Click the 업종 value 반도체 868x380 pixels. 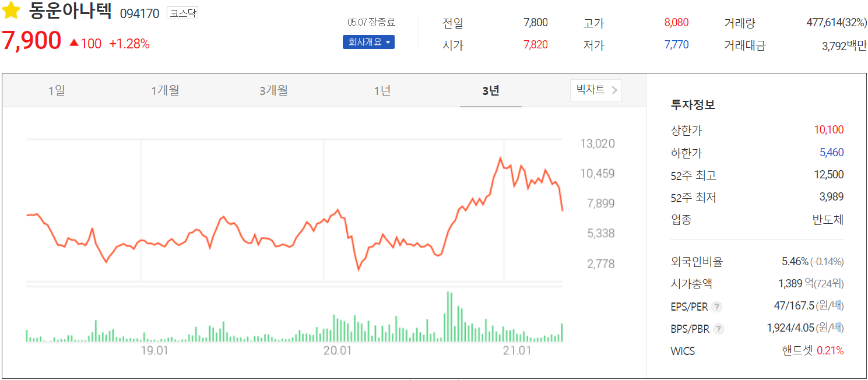[828, 220]
